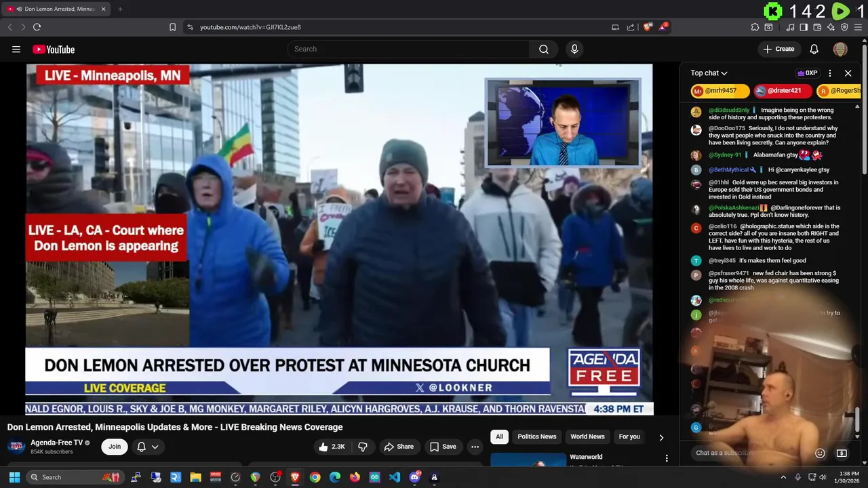
Task: Toggle the browser sidebar panel icon
Action: (804, 27)
